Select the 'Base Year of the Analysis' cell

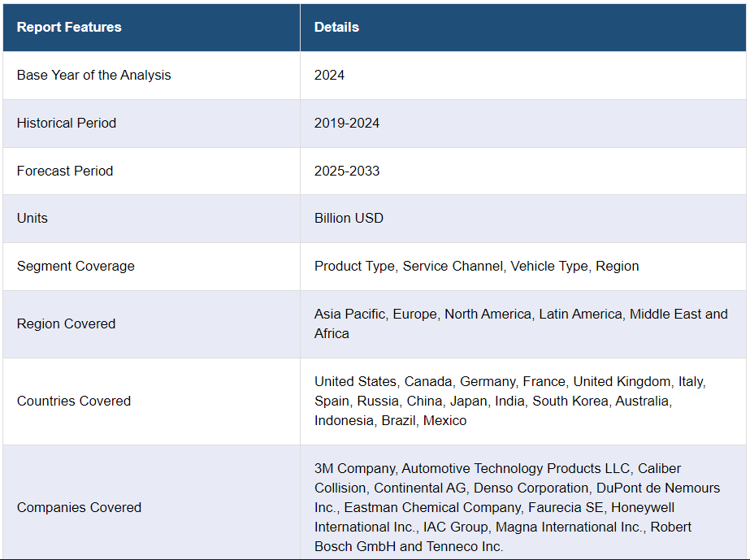pyautogui.click(x=94, y=75)
